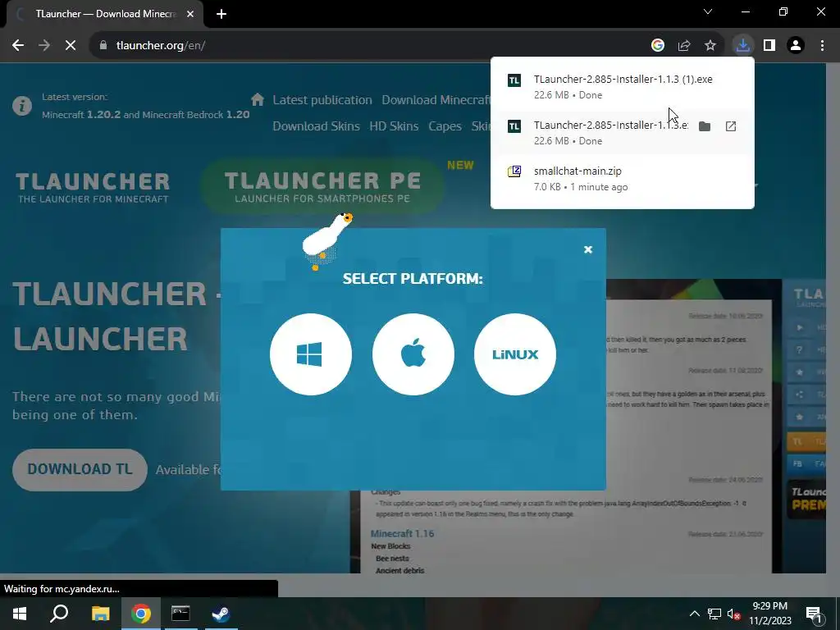Open a new browser tab
840x630 pixels.
tap(221, 15)
